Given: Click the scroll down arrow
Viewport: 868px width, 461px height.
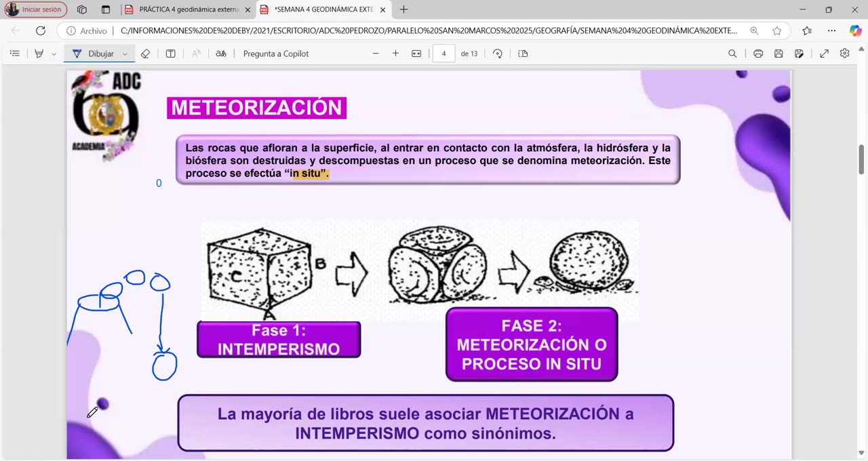Looking at the screenshot, I should (x=861, y=454).
